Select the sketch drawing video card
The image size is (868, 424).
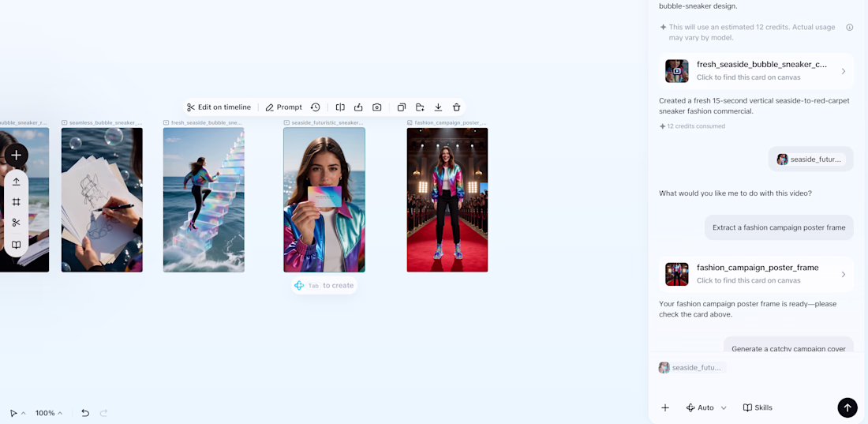click(x=102, y=200)
